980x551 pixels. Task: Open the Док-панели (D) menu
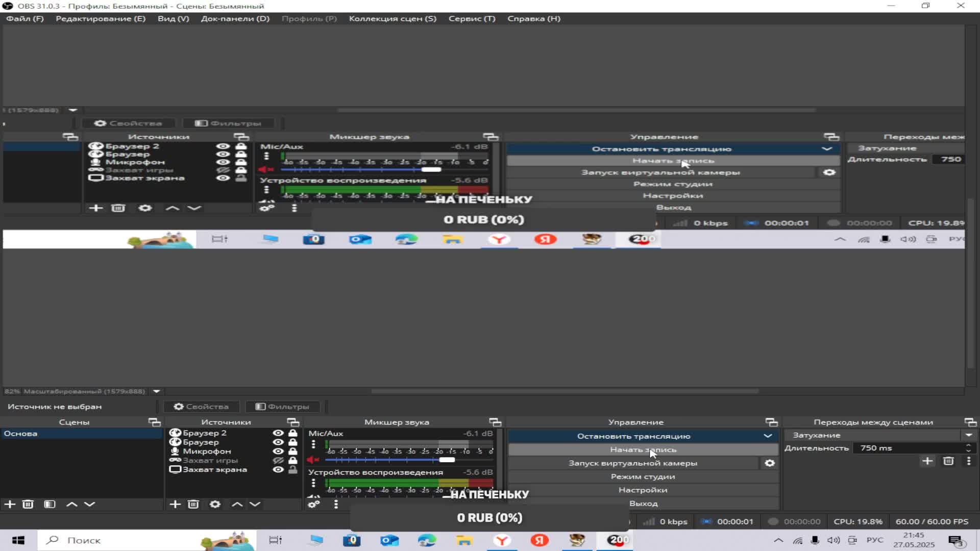[x=235, y=18]
